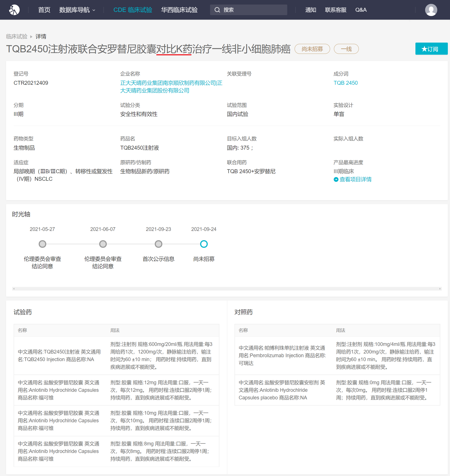Open the 华西临床试验 tab
This screenshot has height=476, width=450.
coord(179,10)
